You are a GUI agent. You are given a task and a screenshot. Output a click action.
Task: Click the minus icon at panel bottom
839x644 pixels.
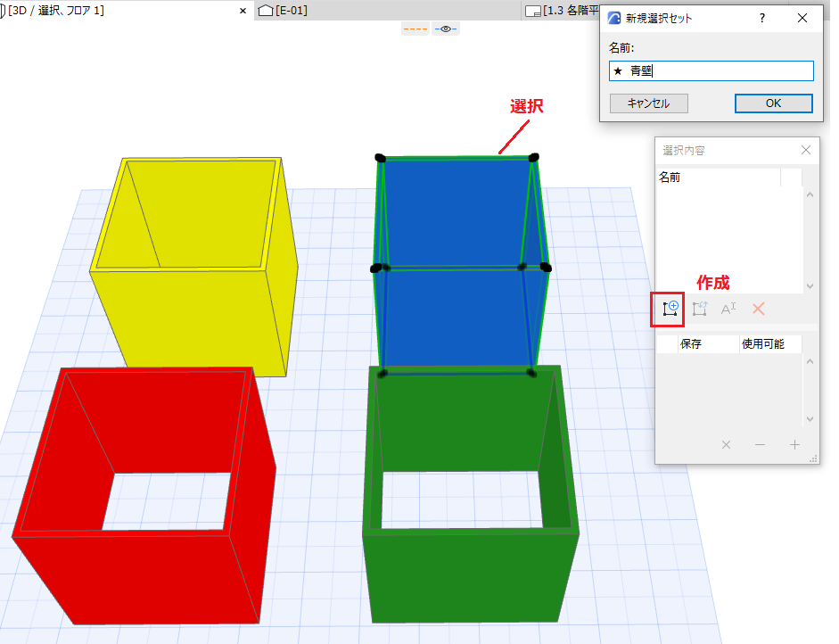760,444
